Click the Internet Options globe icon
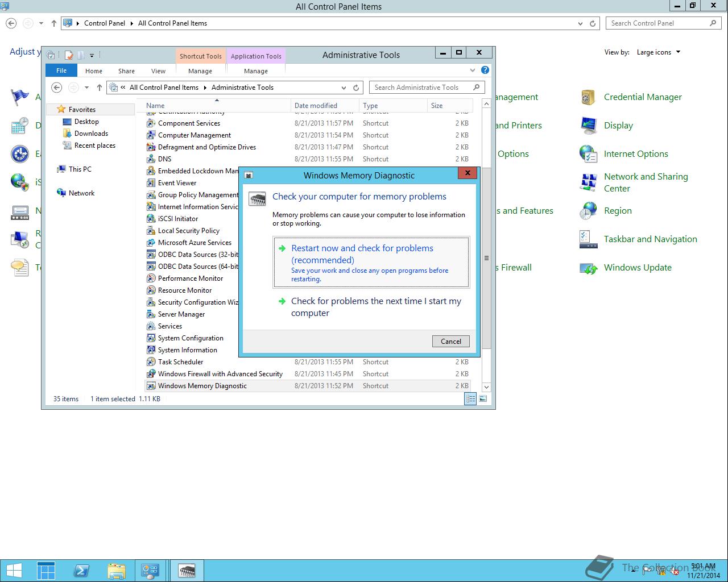Screen dimensions: 728x582 (588, 154)
